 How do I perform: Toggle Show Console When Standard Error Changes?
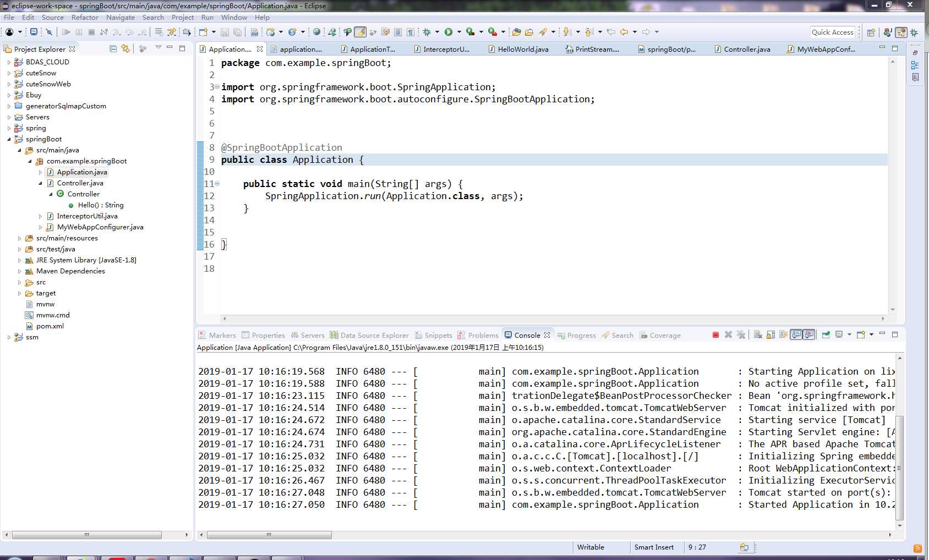click(808, 334)
